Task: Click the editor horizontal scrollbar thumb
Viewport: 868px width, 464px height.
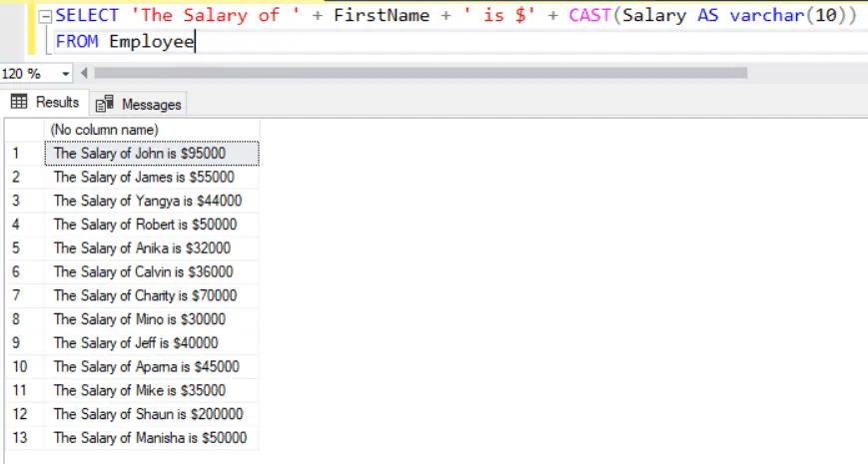Action: coord(420,73)
